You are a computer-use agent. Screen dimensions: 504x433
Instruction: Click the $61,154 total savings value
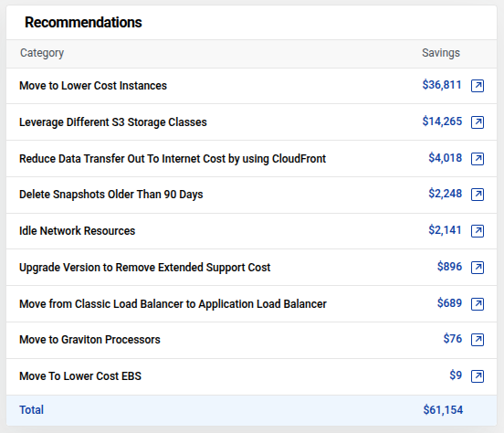point(443,410)
